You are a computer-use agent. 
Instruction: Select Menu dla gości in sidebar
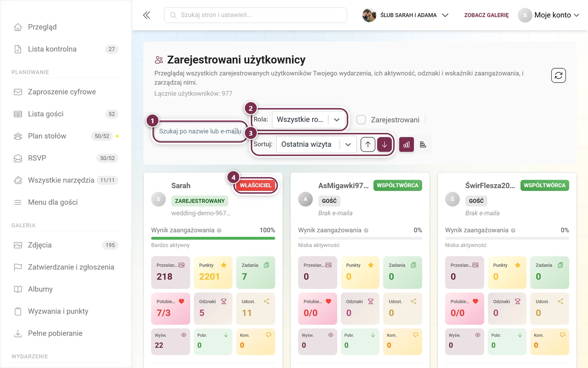pyautogui.click(x=66, y=202)
